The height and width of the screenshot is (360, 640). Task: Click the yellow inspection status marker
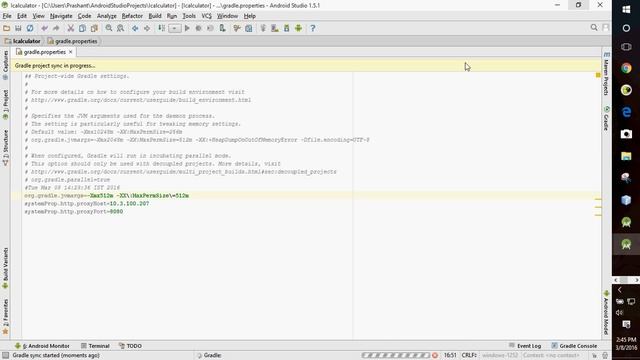[x=598, y=75]
